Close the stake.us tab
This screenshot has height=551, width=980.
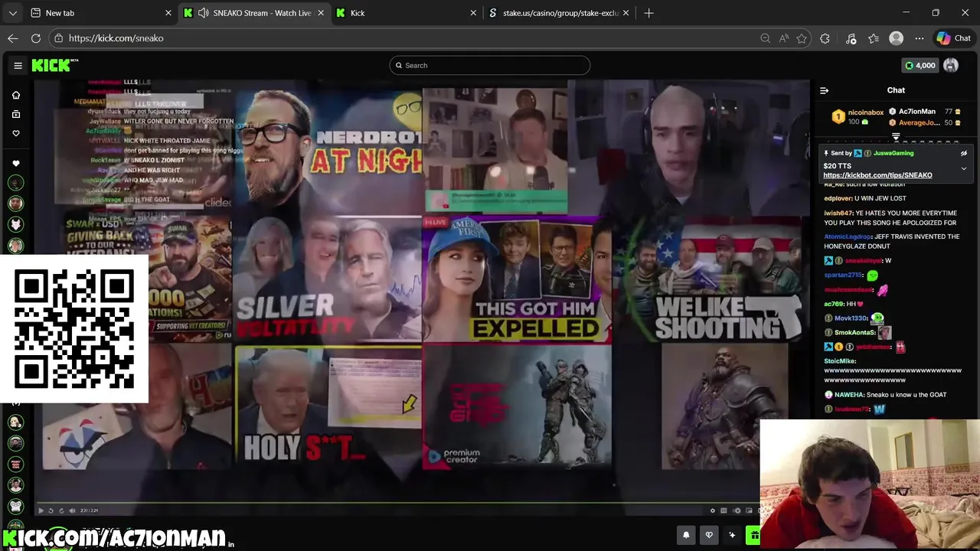pyautogui.click(x=626, y=13)
